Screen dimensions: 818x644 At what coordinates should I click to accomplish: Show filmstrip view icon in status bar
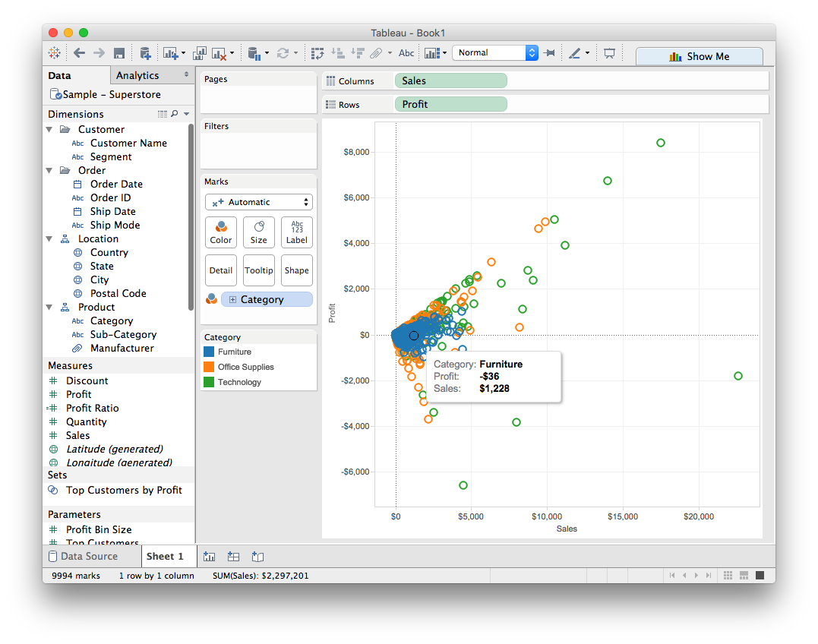(744, 575)
